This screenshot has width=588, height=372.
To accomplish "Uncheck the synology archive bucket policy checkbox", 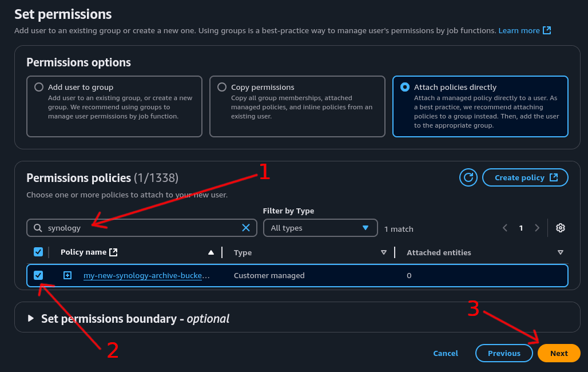I will [38, 275].
